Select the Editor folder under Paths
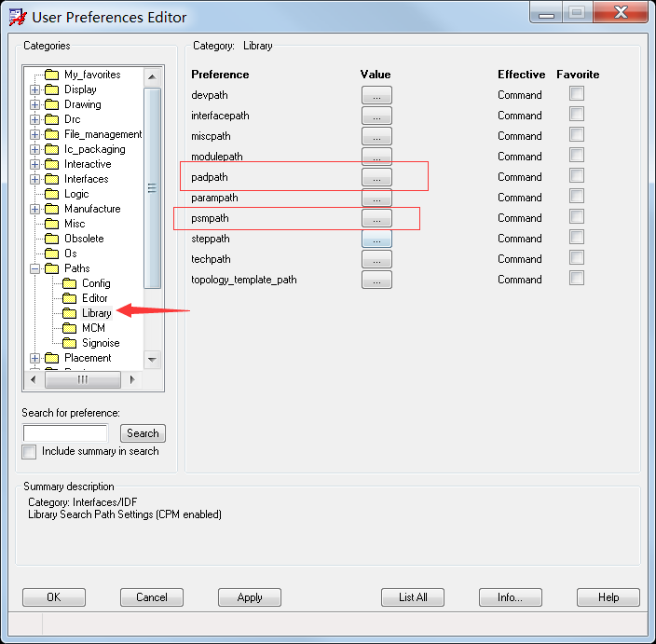This screenshot has height=644, width=656. (85, 298)
